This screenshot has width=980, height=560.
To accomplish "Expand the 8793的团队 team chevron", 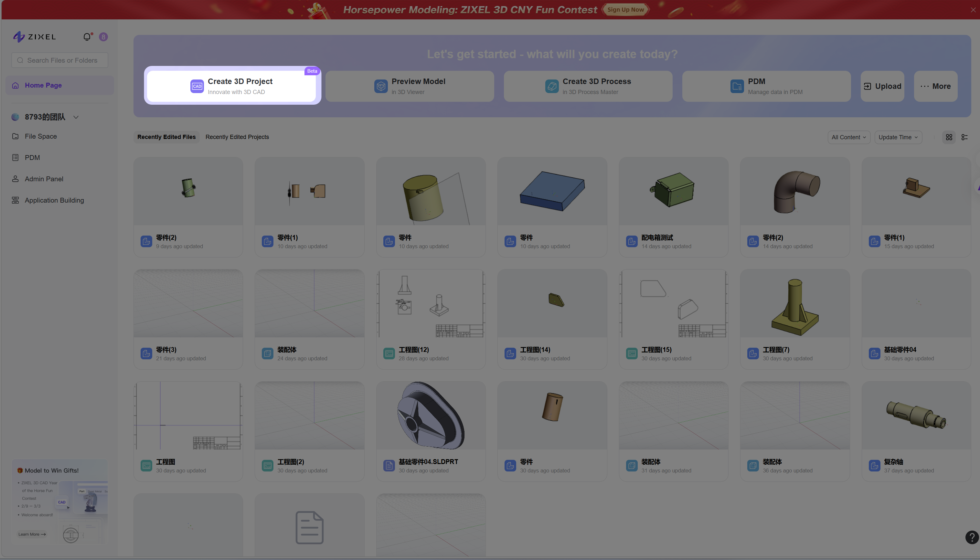I will coord(76,117).
